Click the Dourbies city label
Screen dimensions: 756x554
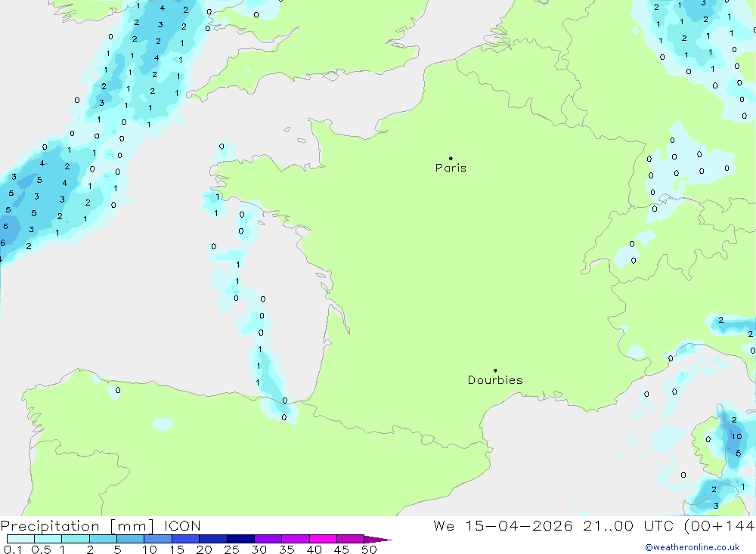tap(495, 380)
